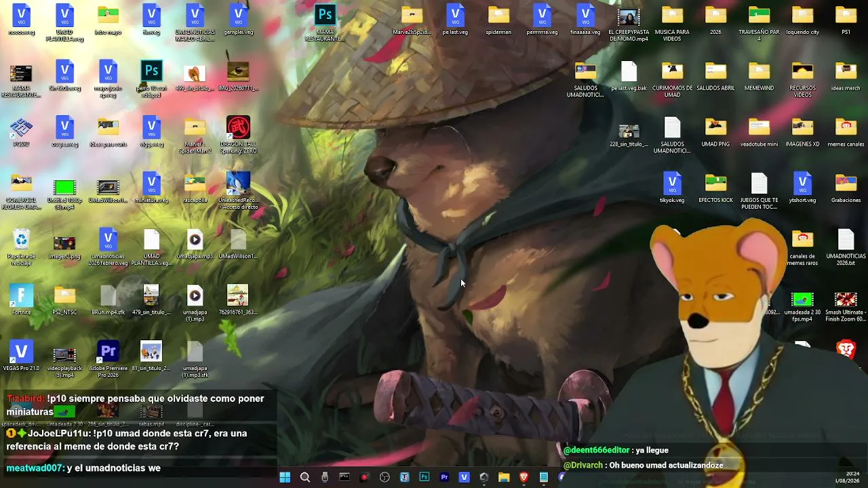Open taskbar Search
This screenshot has height=488, width=868.
(305, 477)
